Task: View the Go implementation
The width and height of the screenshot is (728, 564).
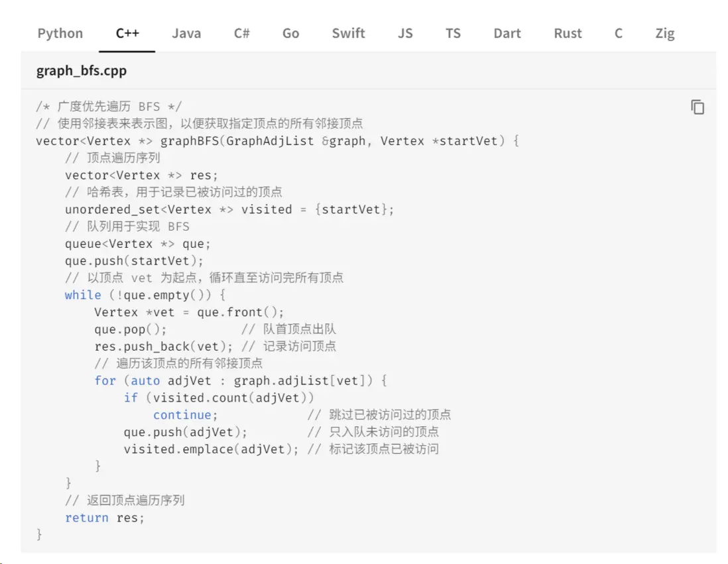Action: [x=290, y=33]
